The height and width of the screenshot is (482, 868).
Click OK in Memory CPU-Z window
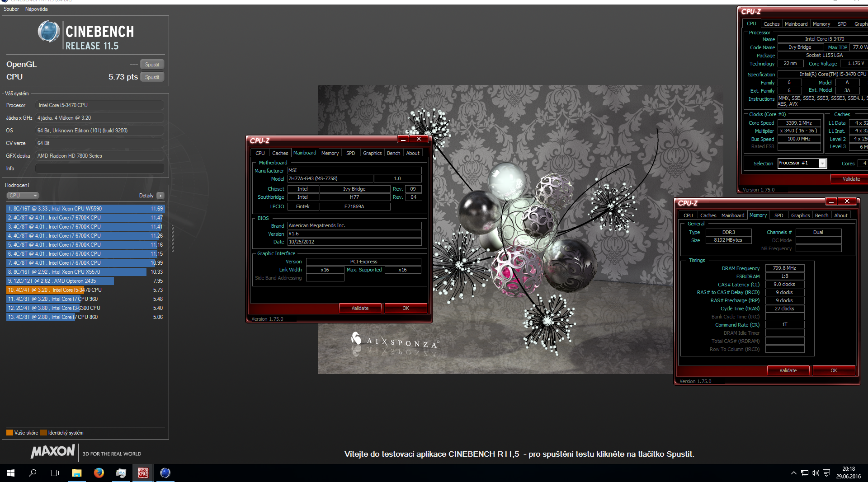(834, 370)
